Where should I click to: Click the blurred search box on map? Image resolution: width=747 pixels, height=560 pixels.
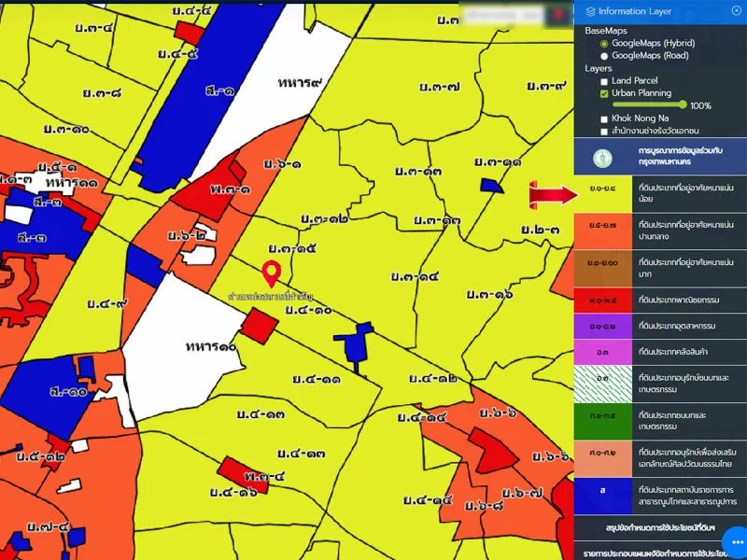tap(503, 15)
